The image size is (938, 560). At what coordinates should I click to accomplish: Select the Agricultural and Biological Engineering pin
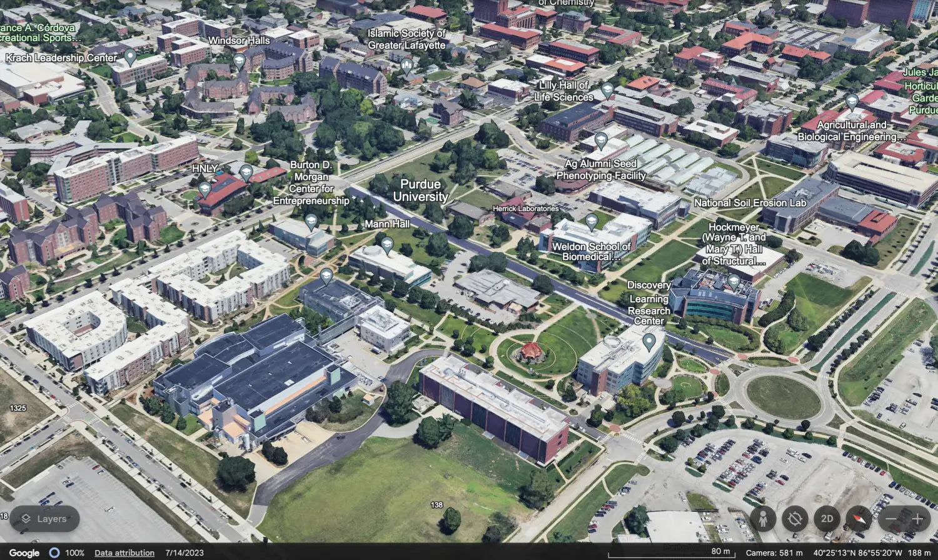click(x=852, y=101)
